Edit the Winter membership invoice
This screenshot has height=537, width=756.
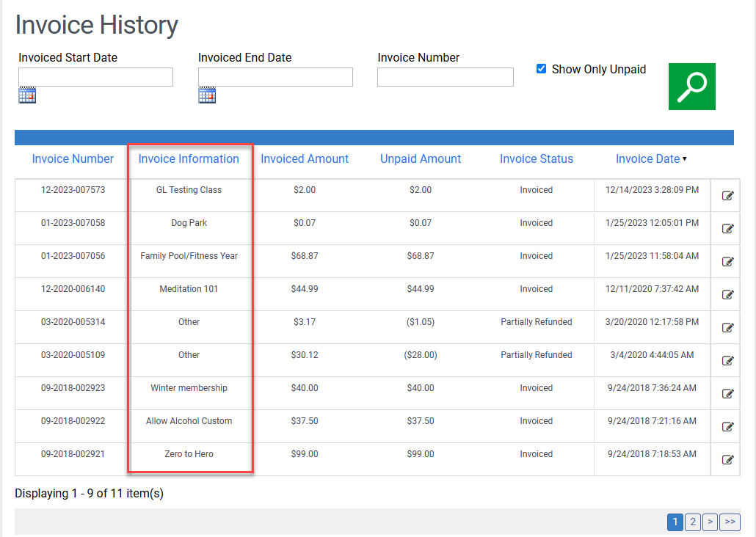(727, 393)
